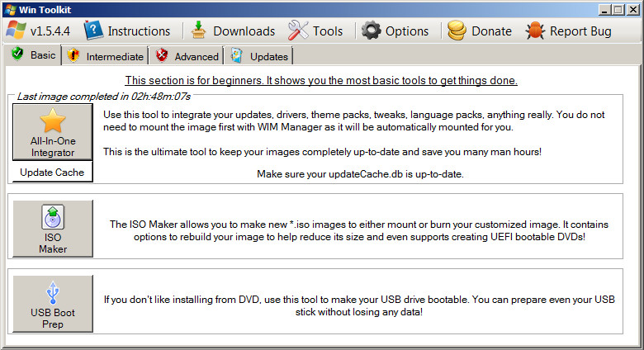This screenshot has width=644, height=350.
Task: Click the v1.5.4.4 version label
Action: [50, 31]
